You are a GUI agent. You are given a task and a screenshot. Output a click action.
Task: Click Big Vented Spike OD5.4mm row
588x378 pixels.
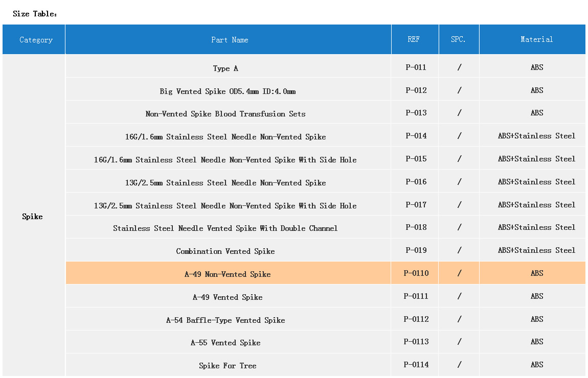pyautogui.click(x=228, y=91)
